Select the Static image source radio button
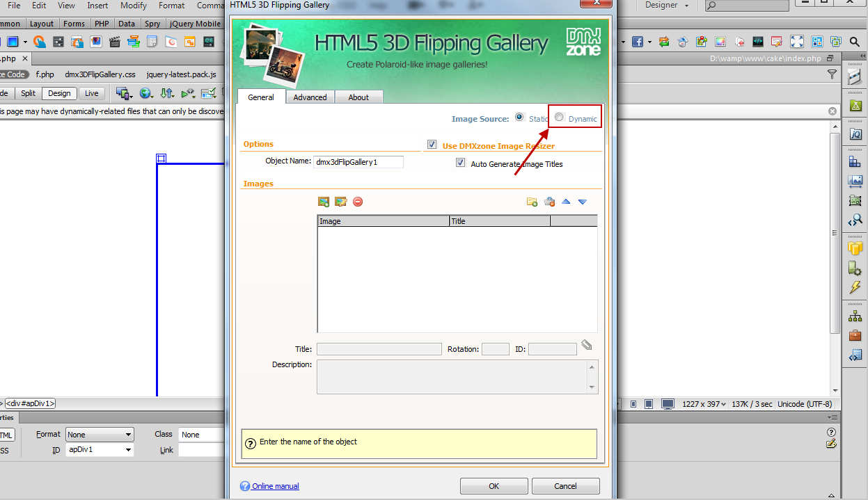 point(519,118)
